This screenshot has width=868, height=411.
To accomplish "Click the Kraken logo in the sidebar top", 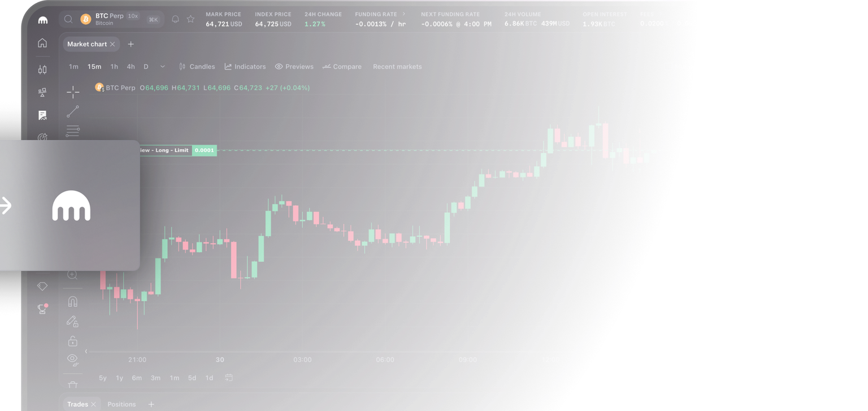I will [42, 20].
